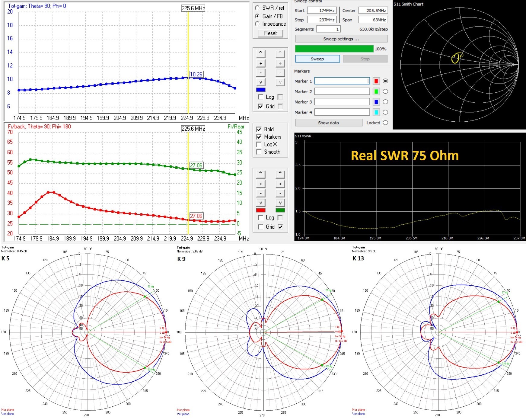The image size is (526, 420).
Task: Click the Start frequency field showing 174MHz
Action: 322,10
